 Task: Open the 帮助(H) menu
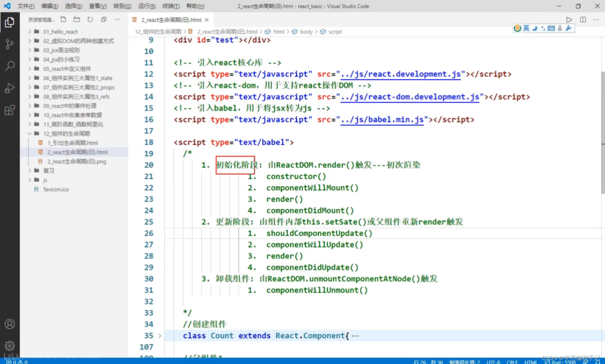pyautogui.click(x=195, y=6)
